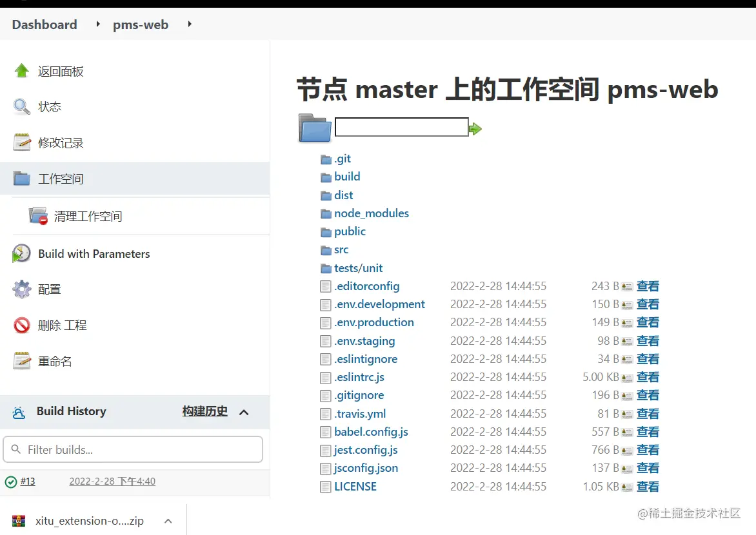Click 查看 for .editorconfig

pos(648,286)
